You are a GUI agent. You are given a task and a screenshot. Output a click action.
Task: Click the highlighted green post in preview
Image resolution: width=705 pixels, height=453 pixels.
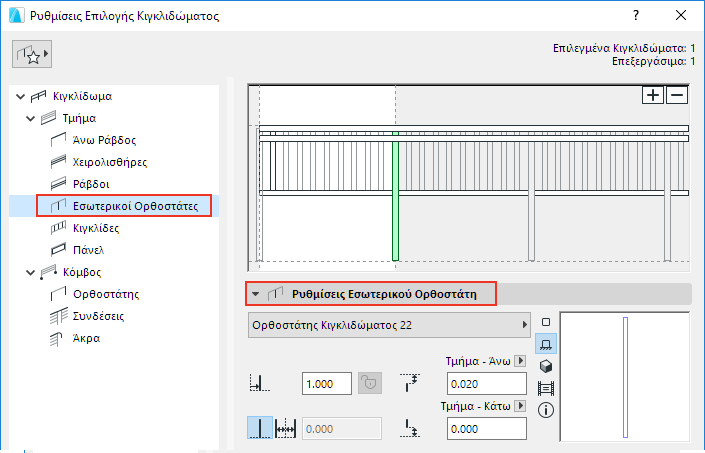click(395, 196)
